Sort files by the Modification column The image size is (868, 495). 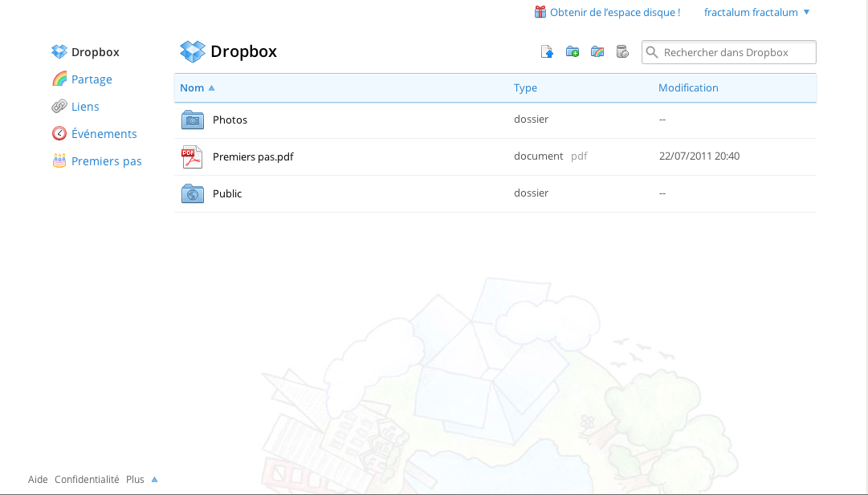tap(688, 88)
